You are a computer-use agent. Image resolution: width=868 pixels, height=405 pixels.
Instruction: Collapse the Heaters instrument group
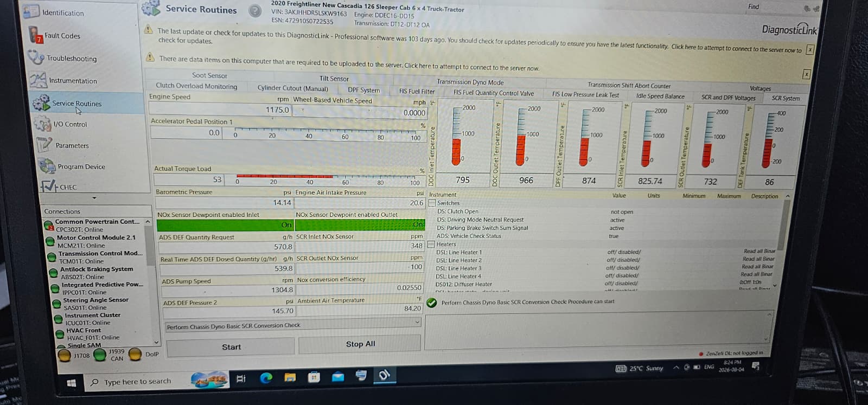pyautogui.click(x=431, y=244)
